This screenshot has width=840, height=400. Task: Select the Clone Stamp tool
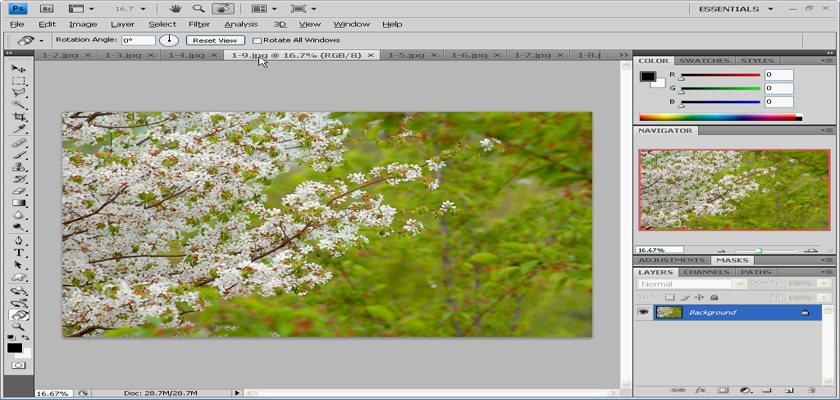click(19, 167)
